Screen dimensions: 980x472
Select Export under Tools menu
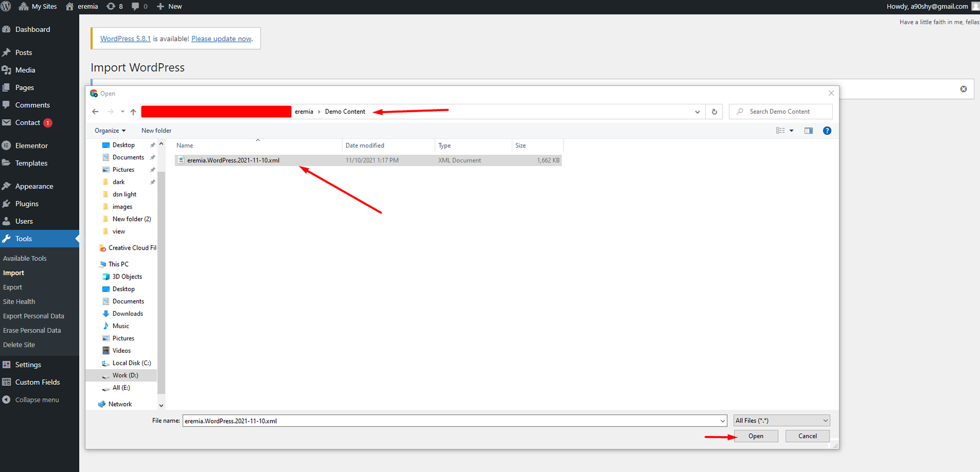pyautogui.click(x=12, y=287)
